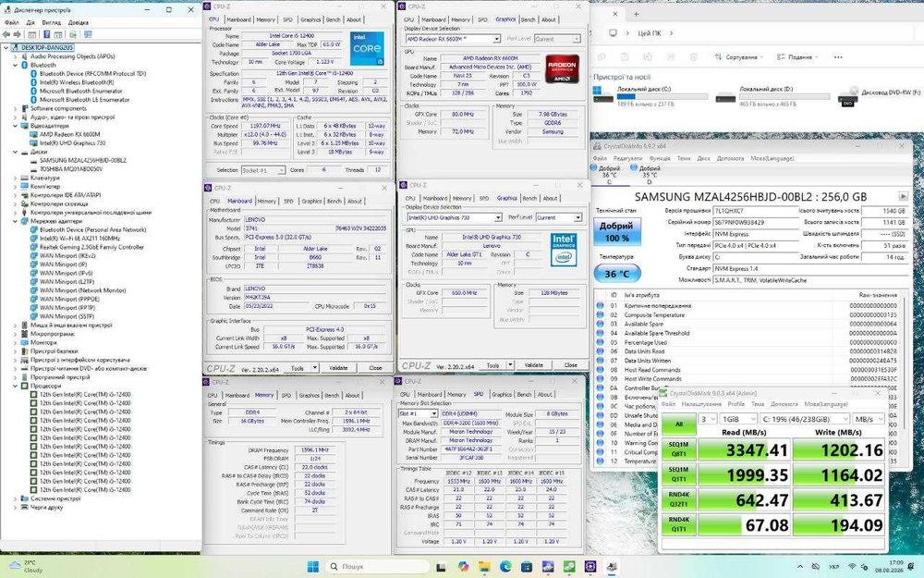Open blue Help icon in Device Manager toolbar
924x578 pixels.
click(46, 34)
